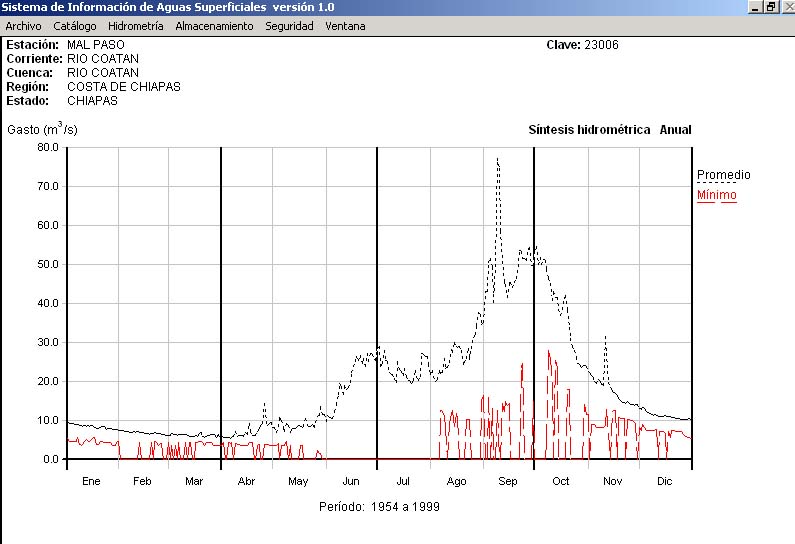
Task: Click the Dic month label on axis
Action: click(x=665, y=481)
